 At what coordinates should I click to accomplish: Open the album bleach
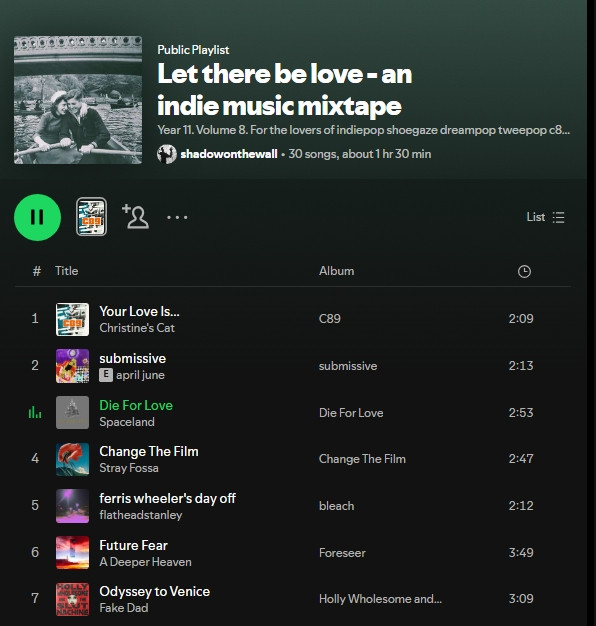tap(336, 506)
